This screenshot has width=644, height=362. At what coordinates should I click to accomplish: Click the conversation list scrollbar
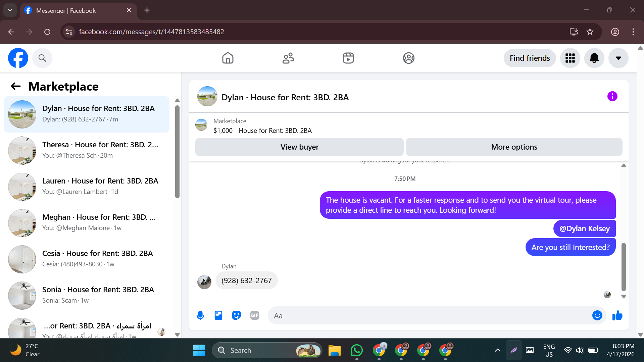[177, 152]
